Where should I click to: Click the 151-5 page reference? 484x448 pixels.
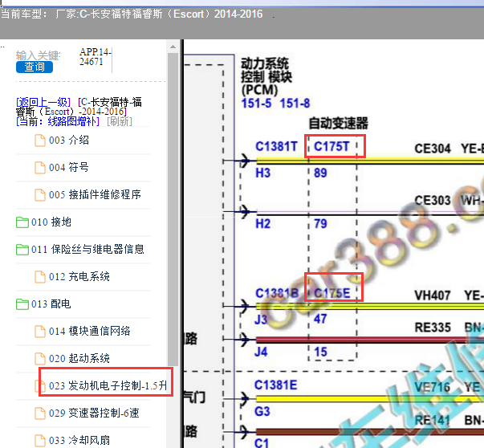(x=257, y=104)
